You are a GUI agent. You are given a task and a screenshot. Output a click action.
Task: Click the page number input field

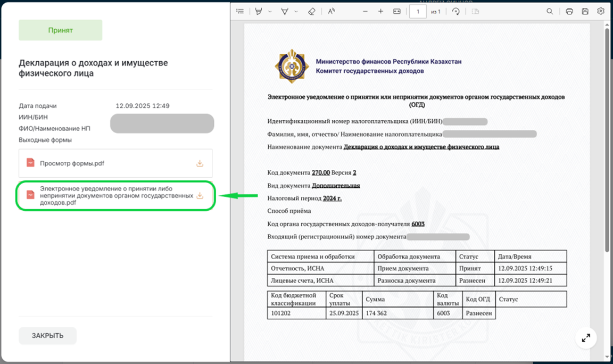click(418, 11)
